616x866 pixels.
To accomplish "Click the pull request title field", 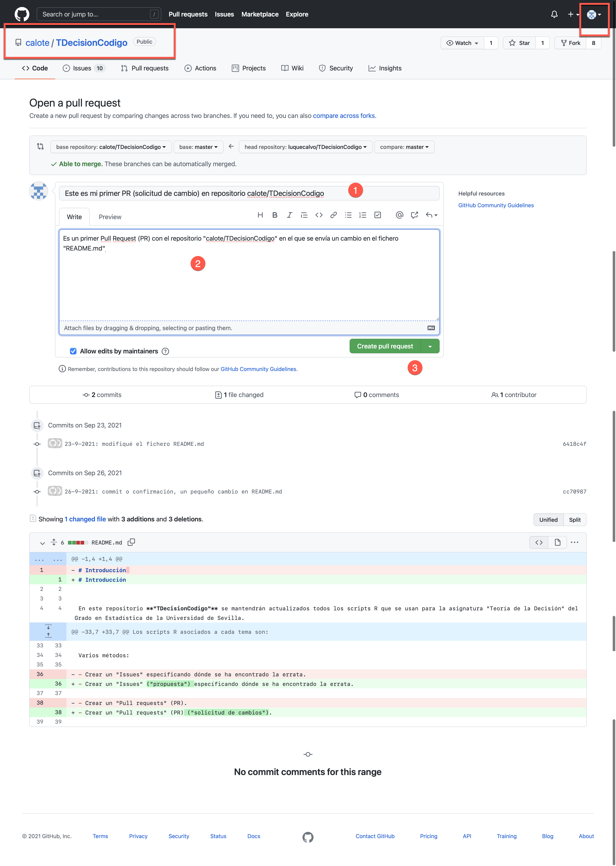I will tap(249, 193).
